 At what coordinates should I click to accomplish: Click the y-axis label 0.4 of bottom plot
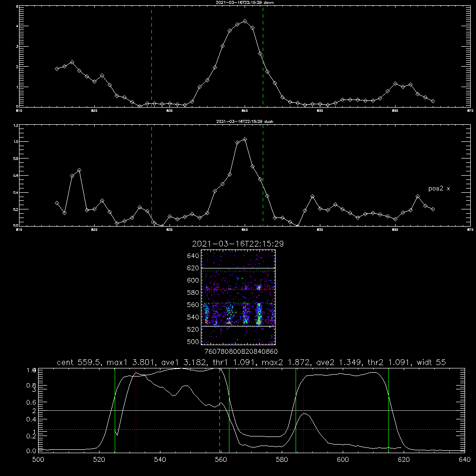(31, 419)
